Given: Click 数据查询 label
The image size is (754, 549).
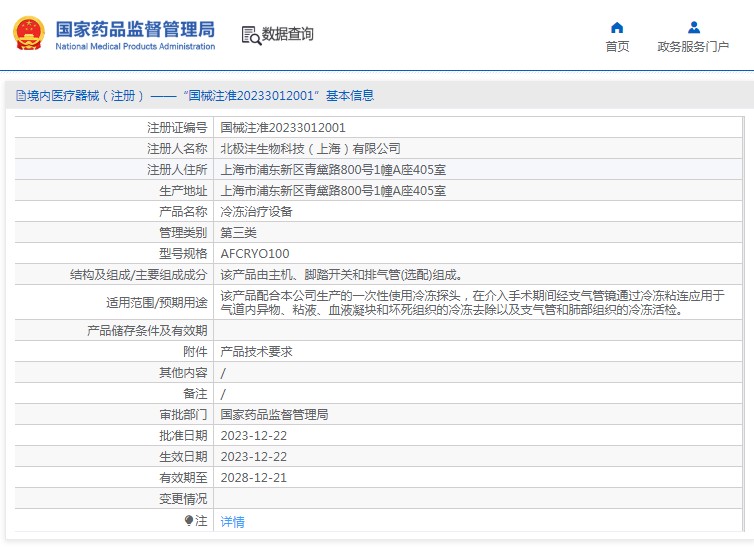Looking at the screenshot, I should click(288, 34).
